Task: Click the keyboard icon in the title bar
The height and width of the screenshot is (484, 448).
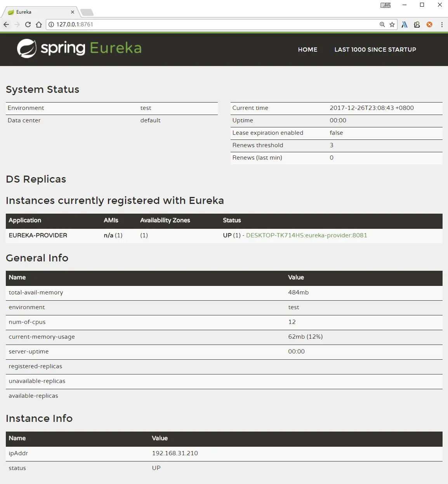Action: (x=385, y=5)
